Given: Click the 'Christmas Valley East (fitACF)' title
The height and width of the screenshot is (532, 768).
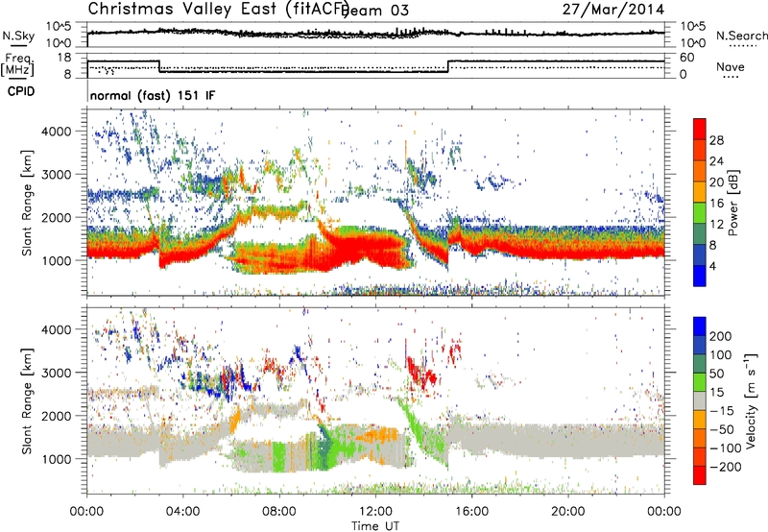Looking at the screenshot, I should 219,9.
